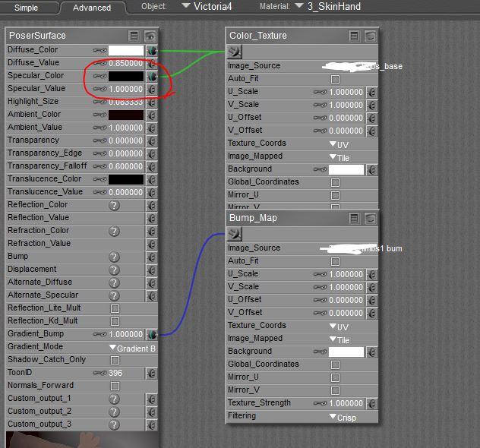Enable Reflection_Lite_Mult checkbox
480x448 pixels.
point(115,308)
